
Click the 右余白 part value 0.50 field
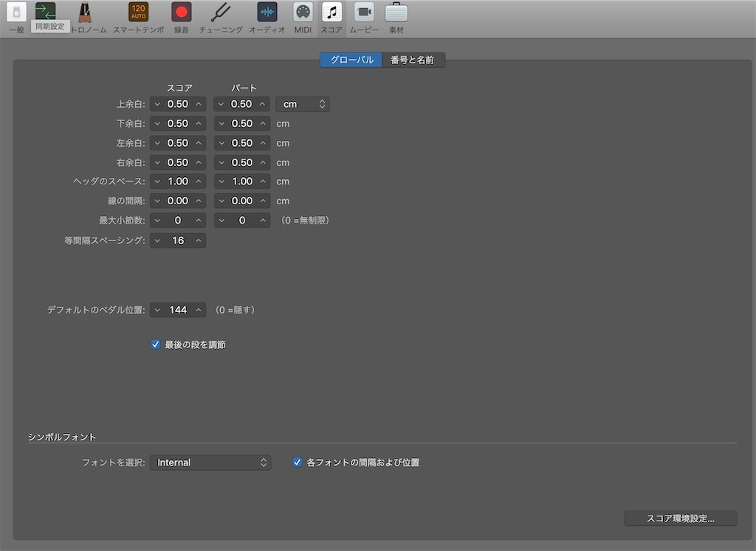[242, 163]
